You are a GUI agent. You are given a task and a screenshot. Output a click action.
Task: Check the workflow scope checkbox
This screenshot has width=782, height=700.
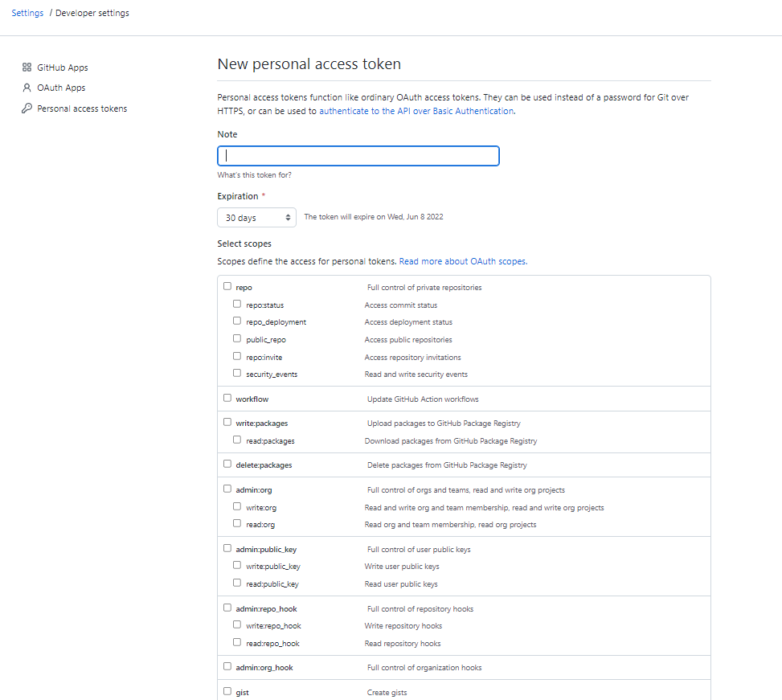point(227,398)
